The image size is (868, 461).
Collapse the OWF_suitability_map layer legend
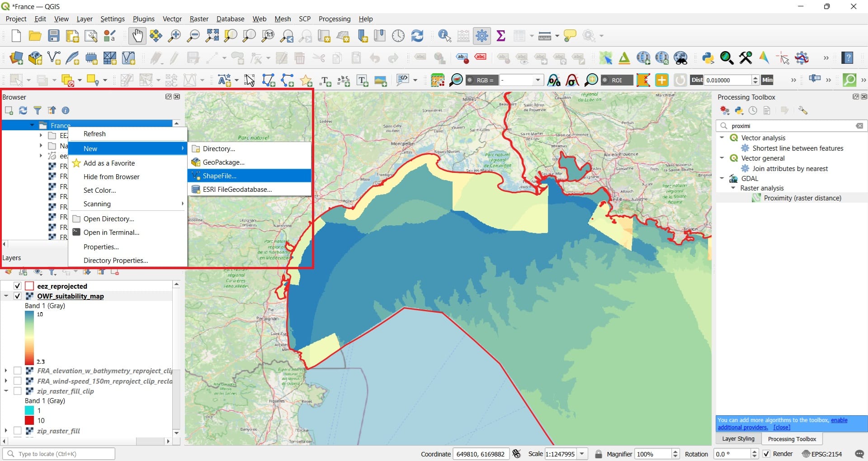point(6,296)
